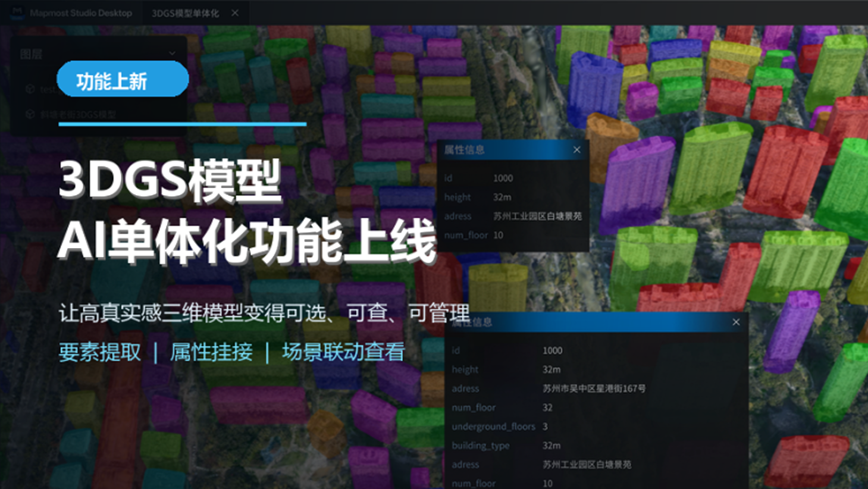Click the upper 属性信息 popup title
Viewport: 868px width, 489px height.
464,150
